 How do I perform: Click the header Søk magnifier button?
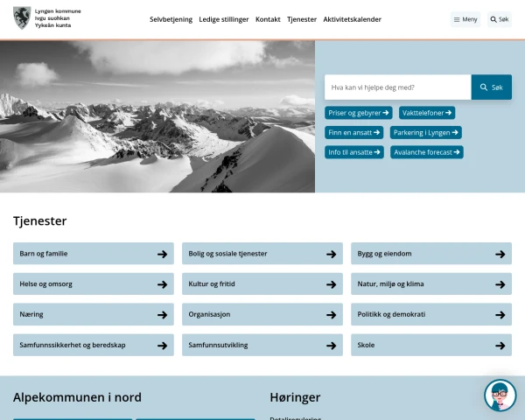pyautogui.click(x=500, y=19)
